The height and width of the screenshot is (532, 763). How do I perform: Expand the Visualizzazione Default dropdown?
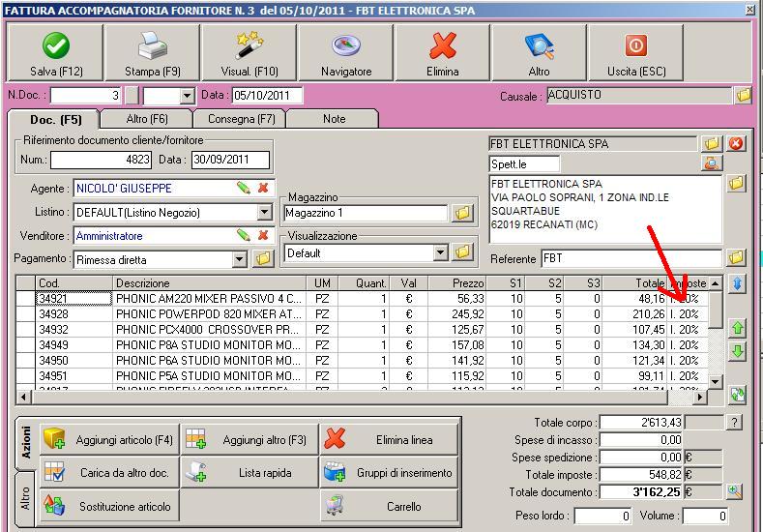440,252
